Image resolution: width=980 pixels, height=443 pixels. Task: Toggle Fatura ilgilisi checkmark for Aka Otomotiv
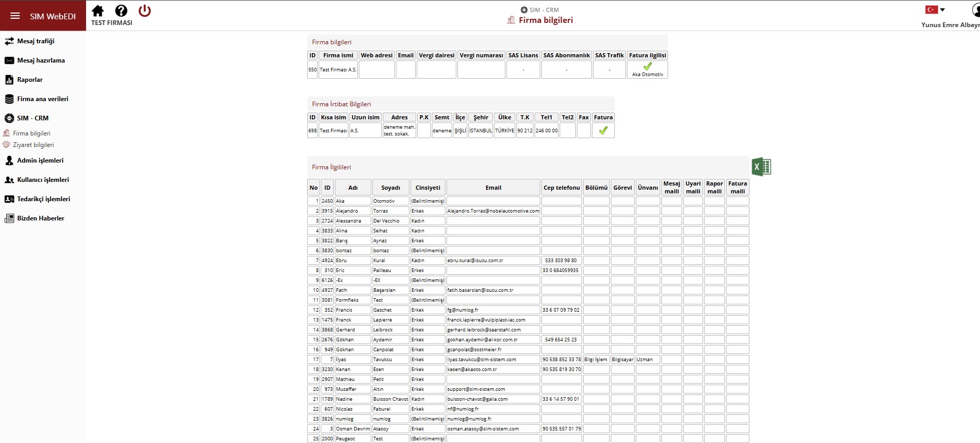647,66
